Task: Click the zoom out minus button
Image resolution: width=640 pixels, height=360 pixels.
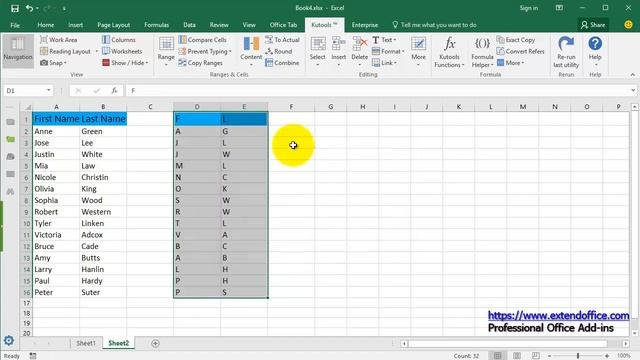Action: [x=549, y=356]
